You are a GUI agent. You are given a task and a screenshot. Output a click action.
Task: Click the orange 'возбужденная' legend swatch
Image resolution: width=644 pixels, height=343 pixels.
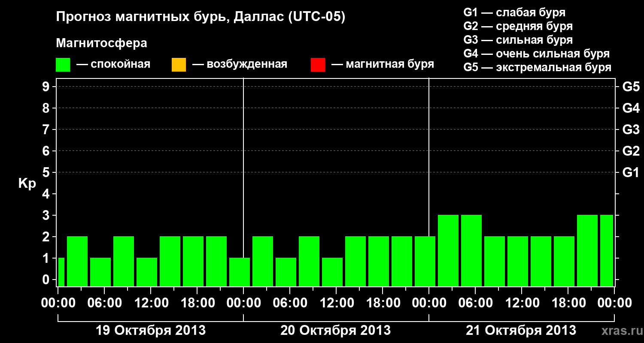click(179, 65)
